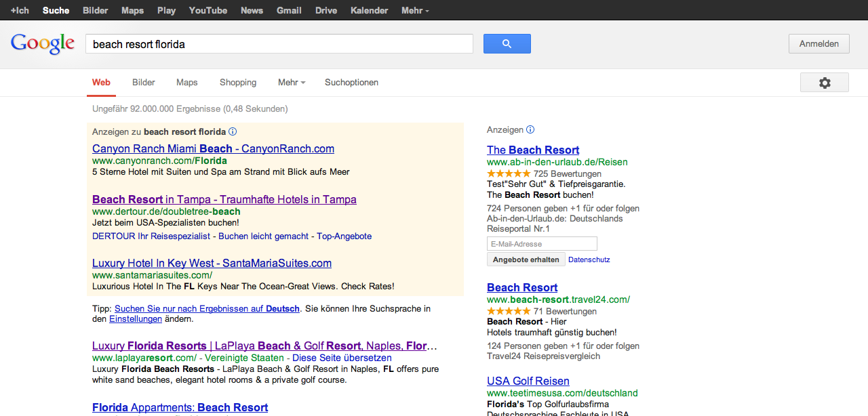
Task: Expand the Mehr dropdown in the top bar
Action: tap(415, 10)
